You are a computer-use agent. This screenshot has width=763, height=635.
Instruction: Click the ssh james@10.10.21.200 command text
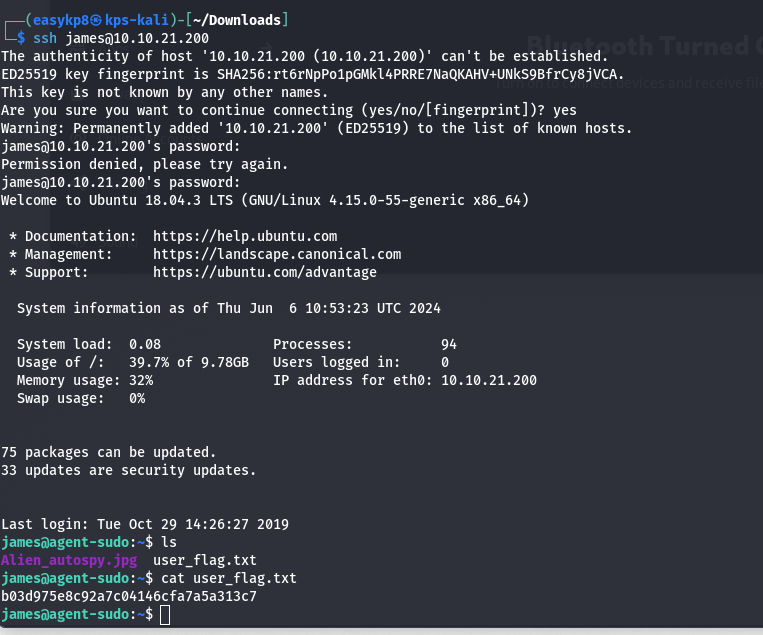[121, 38]
